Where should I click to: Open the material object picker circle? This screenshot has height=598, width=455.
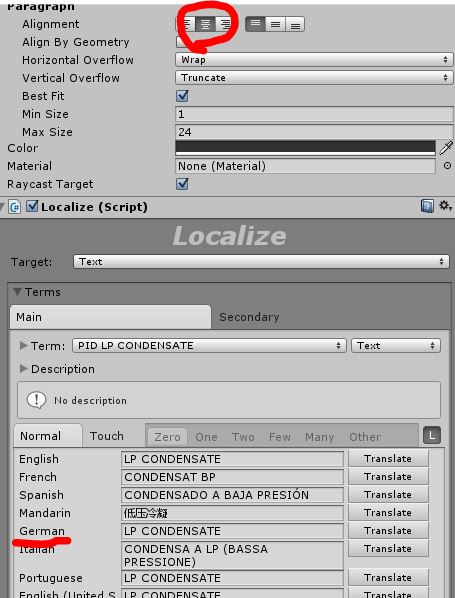click(447, 166)
